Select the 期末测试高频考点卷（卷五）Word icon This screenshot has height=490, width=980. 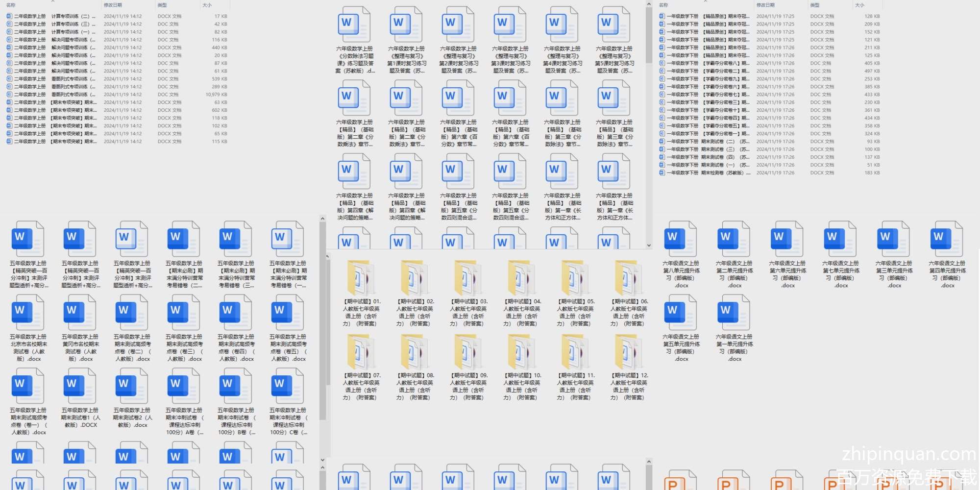288,313
